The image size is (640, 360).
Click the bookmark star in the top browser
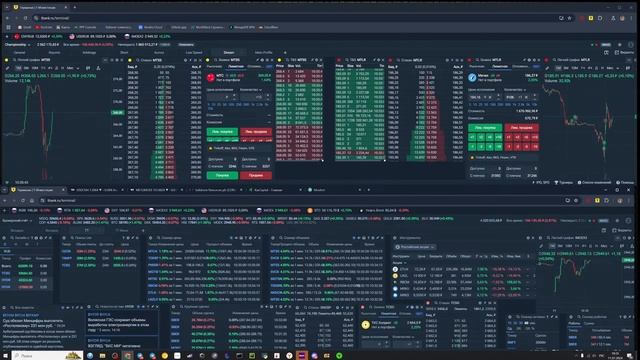pyautogui.click(x=569, y=18)
